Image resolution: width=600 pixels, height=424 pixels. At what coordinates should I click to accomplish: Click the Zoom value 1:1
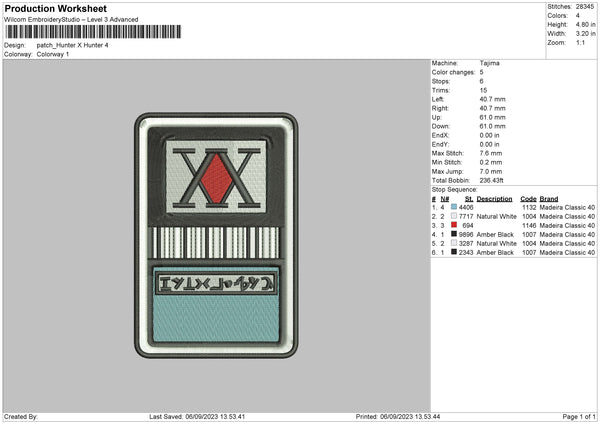click(580, 42)
